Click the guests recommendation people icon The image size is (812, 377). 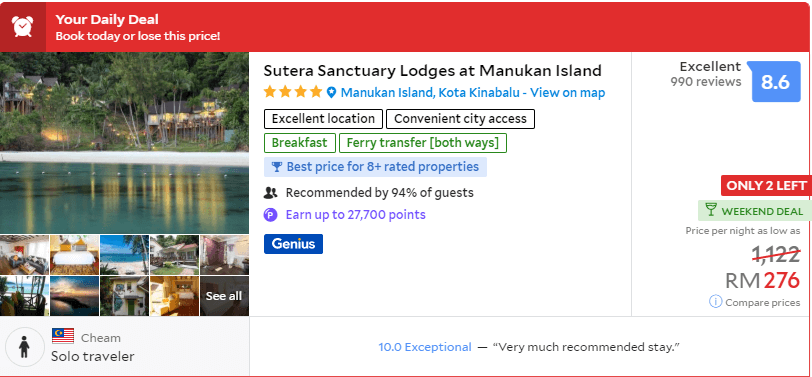click(x=271, y=193)
